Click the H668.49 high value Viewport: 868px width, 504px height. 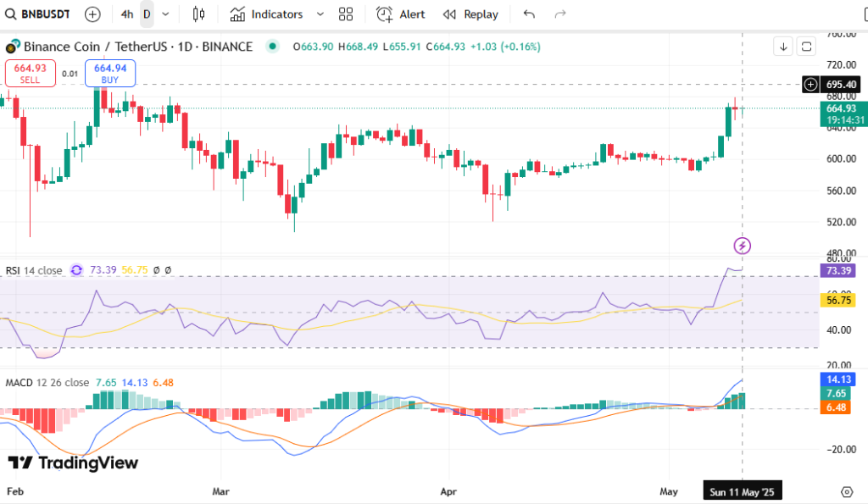(359, 47)
